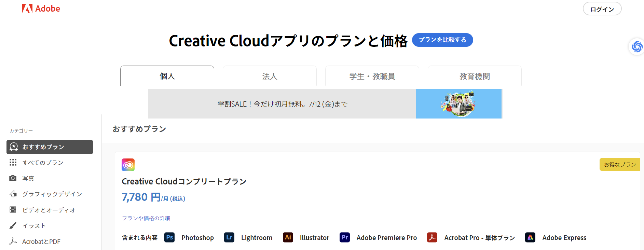Open the プランや価格の詳細 link
Viewport: 644px width, 250px height.
146,218
